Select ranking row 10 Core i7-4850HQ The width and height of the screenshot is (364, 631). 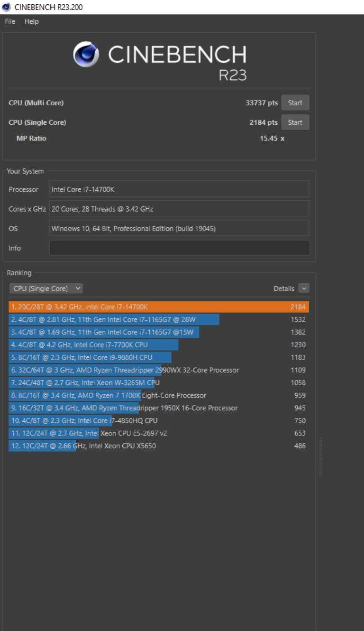(x=159, y=421)
